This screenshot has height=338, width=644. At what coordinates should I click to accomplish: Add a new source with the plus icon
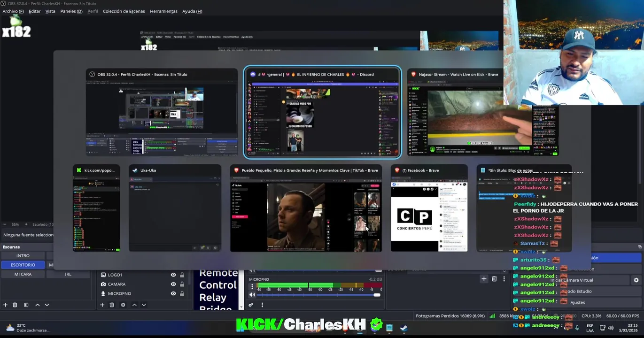click(x=102, y=305)
